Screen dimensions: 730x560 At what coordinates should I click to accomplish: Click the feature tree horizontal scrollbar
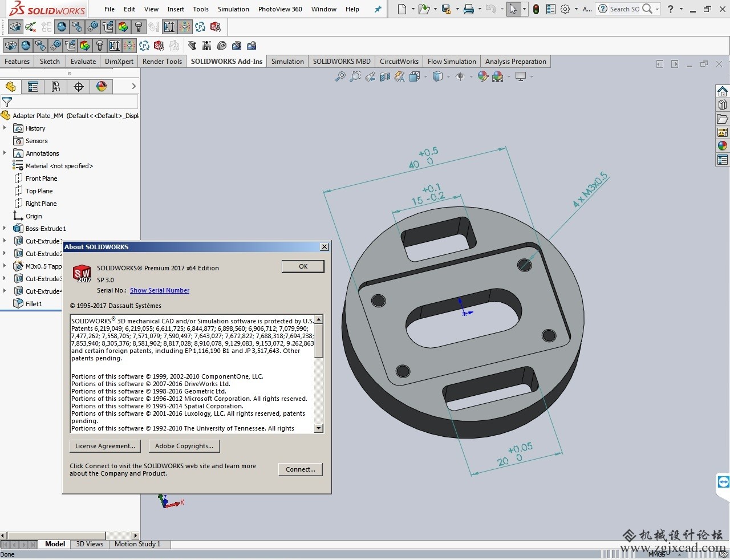(70, 535)
